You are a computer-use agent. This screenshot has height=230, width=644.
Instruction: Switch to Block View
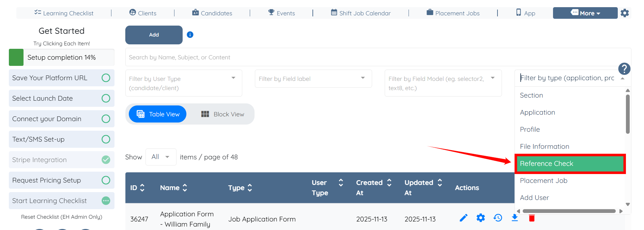pos(223,114)
